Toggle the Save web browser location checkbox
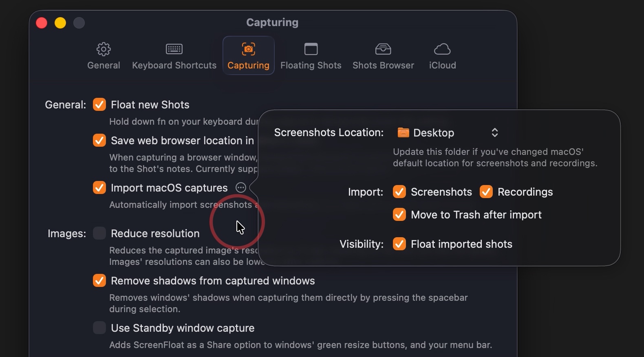644x357 pixels. coord(99,141)
